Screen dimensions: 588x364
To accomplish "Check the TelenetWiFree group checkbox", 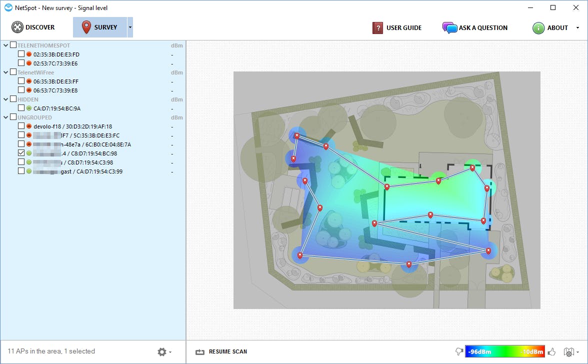I will point(13,72).
